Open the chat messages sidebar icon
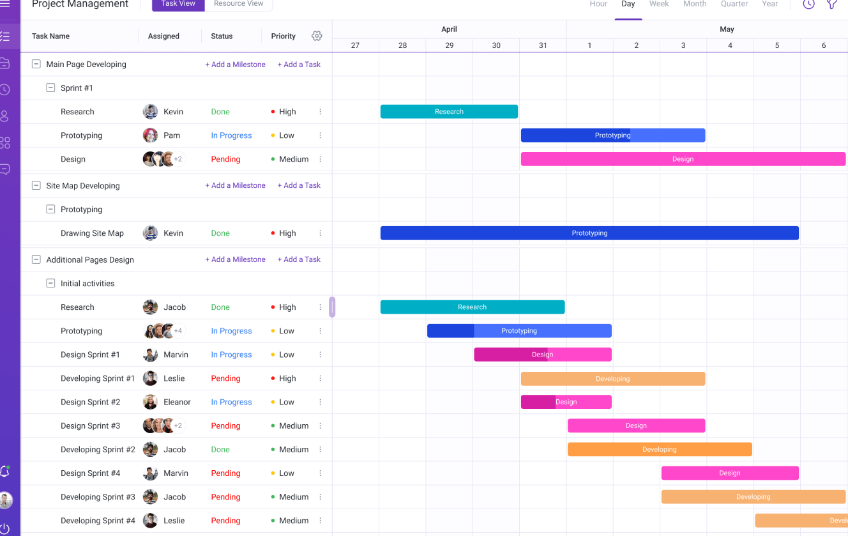This screenshot has width=848, height=536. pos(5,169)
